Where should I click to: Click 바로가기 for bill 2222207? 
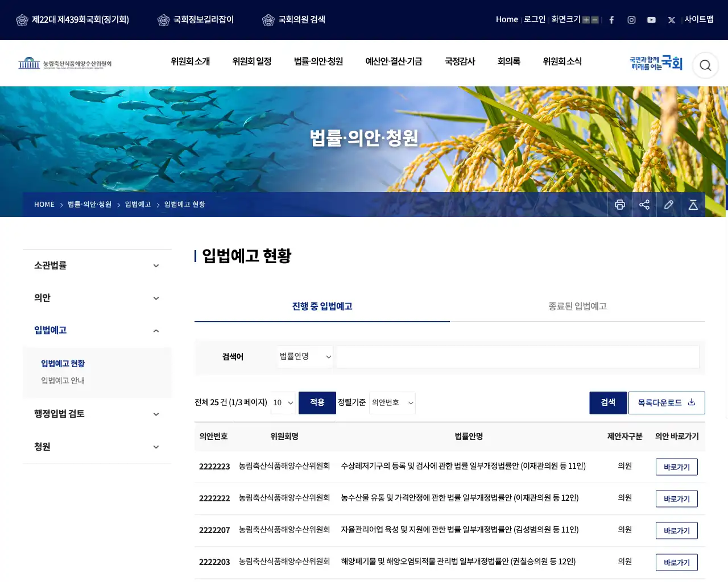pyautogui.click(x=677, y=530)
